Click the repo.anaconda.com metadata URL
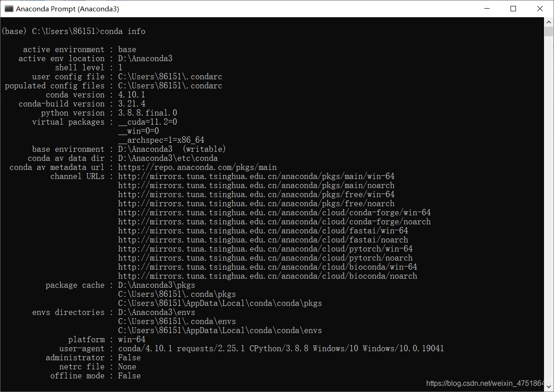This screenshot has width=554, height=392. click(198, 167)
